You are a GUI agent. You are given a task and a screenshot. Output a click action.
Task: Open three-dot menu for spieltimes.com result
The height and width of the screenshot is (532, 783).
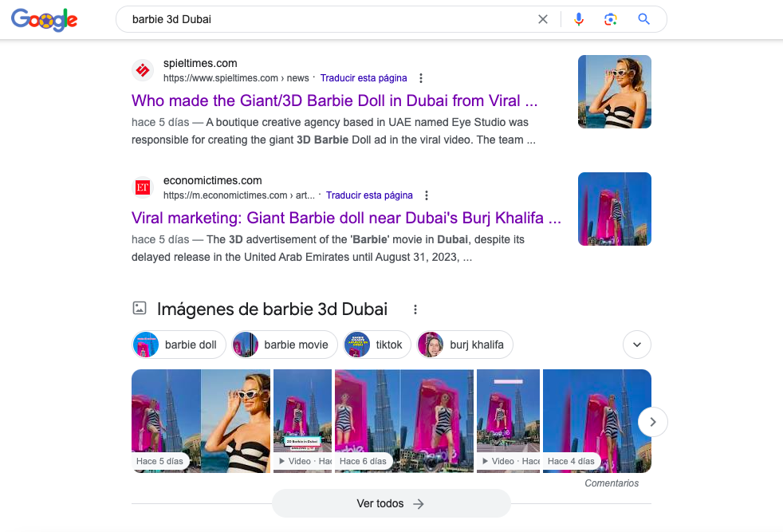click(421, 78)
